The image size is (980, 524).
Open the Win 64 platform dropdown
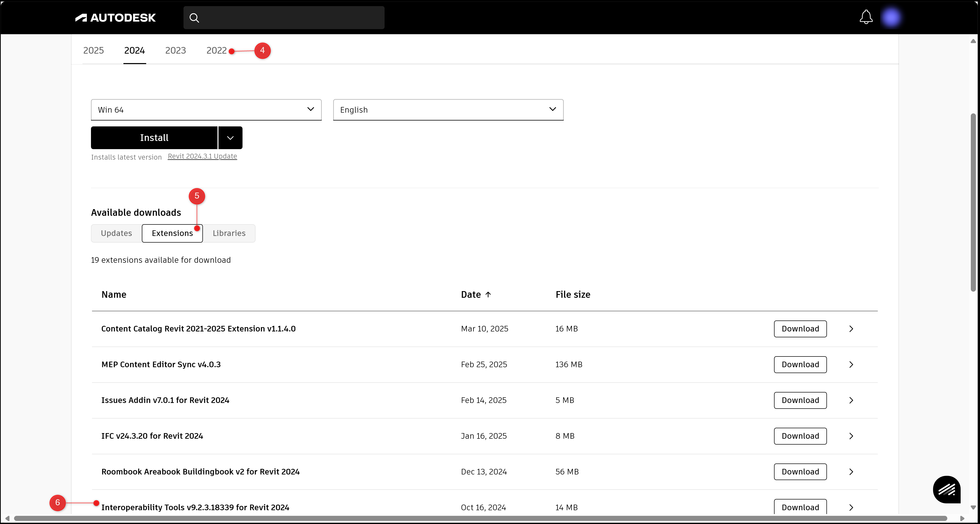pos(206,110)
